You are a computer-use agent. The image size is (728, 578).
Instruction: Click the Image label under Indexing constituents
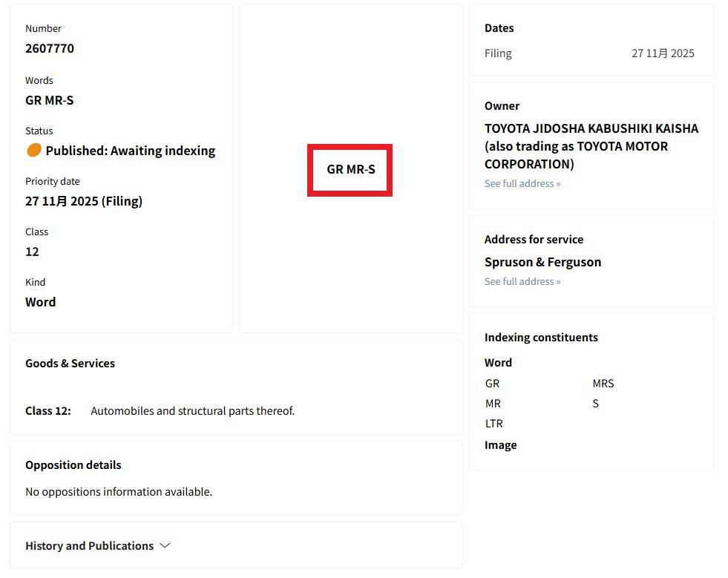(500, 444)
